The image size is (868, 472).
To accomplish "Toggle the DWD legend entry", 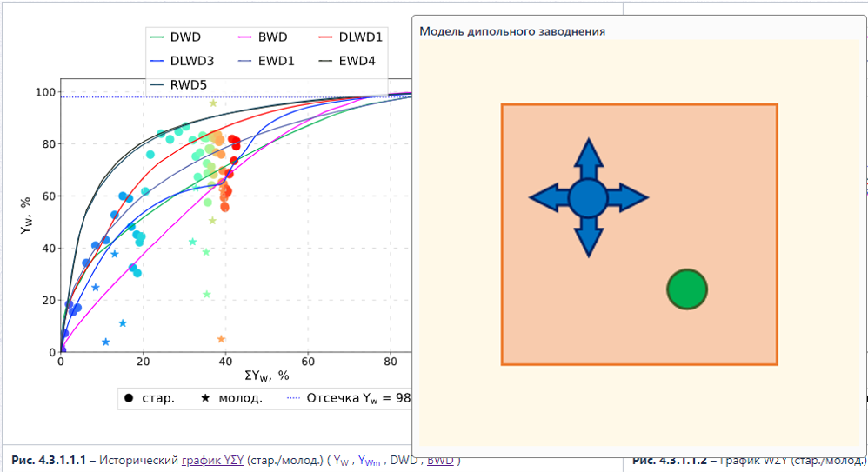I will [x=176, y=37].
